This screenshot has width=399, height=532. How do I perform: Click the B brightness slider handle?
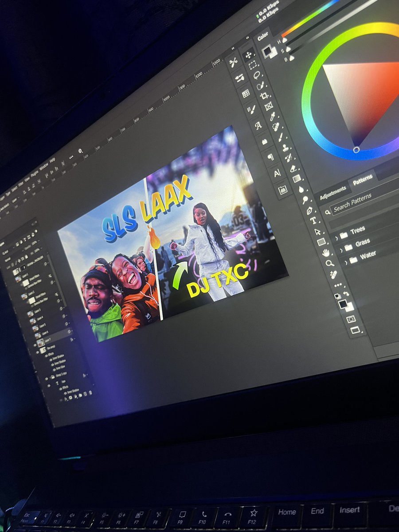(x=291, y=58)
